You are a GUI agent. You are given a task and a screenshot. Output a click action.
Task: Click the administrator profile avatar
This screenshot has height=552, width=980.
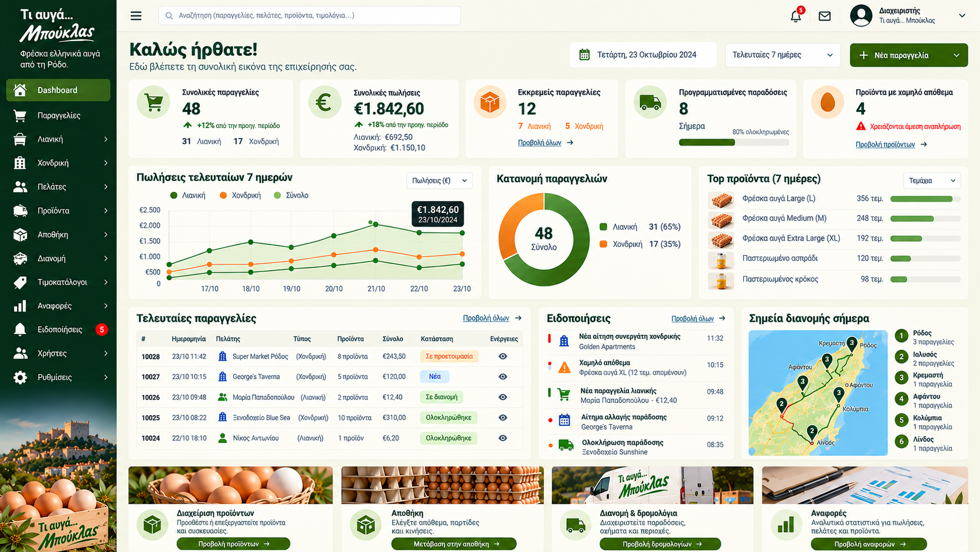pyautogui.click(x=861, y=16)
